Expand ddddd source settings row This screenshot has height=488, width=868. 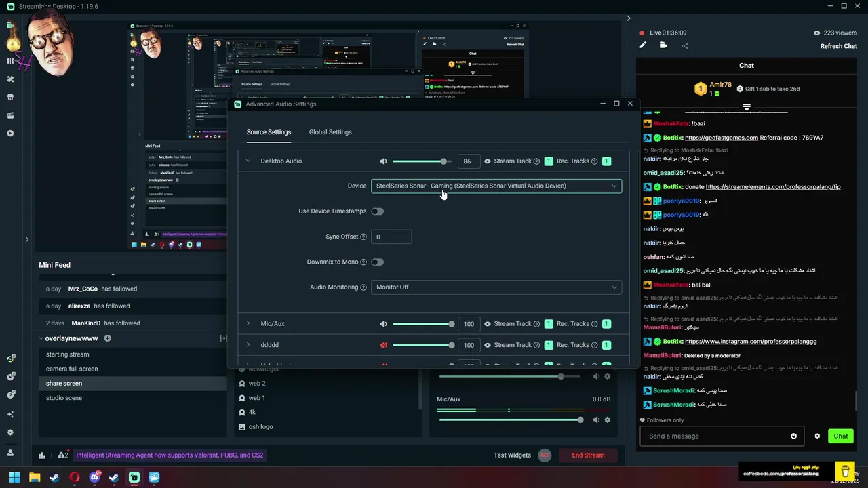[x=248, y=345]
